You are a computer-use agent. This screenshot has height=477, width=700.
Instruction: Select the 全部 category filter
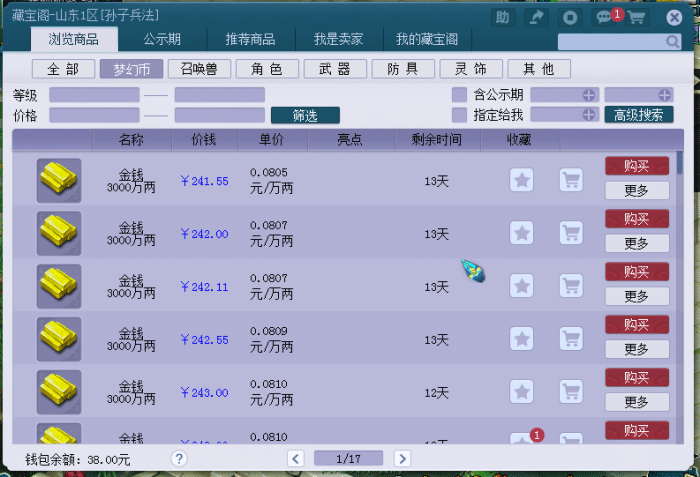(x=63, y=69)
